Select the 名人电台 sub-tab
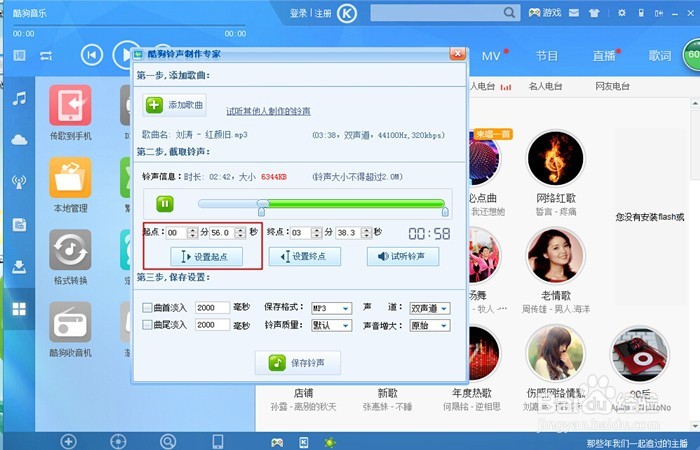This screenshot has height=450, width=700. [545, 86]
